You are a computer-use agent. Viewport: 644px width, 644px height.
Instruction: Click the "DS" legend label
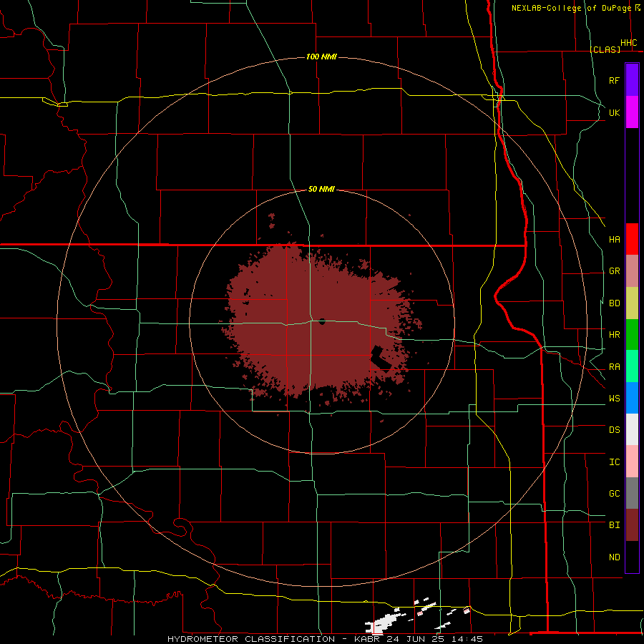click(614, 430)
